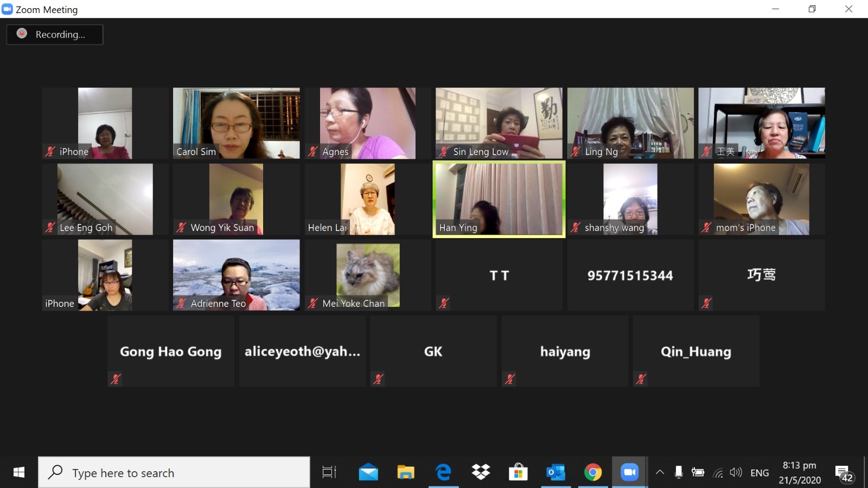Click muted mic icon beside Lee Eng Goh

point(50,228)
